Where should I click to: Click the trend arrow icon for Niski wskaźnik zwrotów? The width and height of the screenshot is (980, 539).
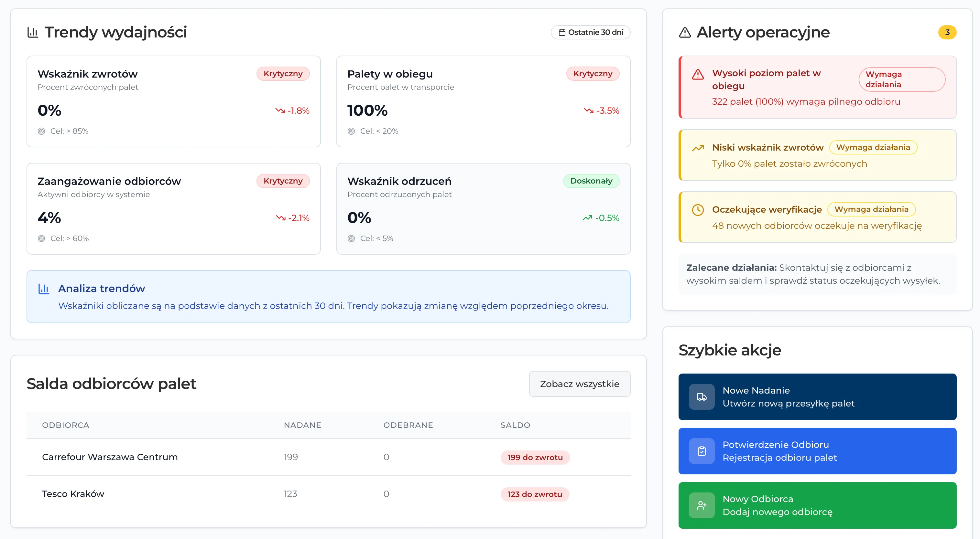[698, 148]
